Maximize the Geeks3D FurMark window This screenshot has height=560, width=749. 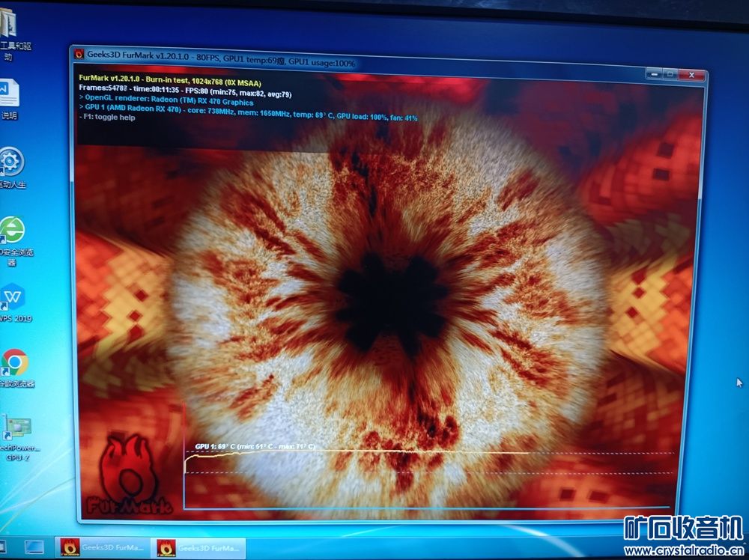pyautogui.click(x=670, y=74)
